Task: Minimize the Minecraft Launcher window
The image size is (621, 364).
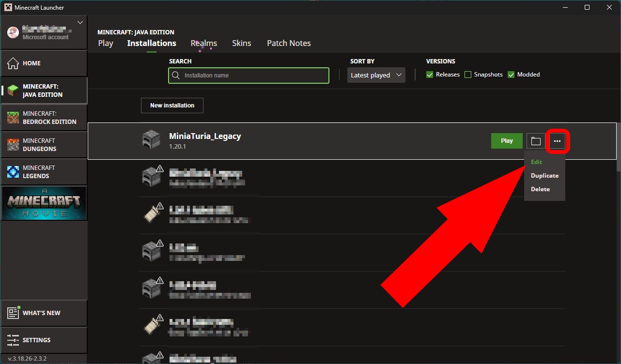Action: (564, 7)
